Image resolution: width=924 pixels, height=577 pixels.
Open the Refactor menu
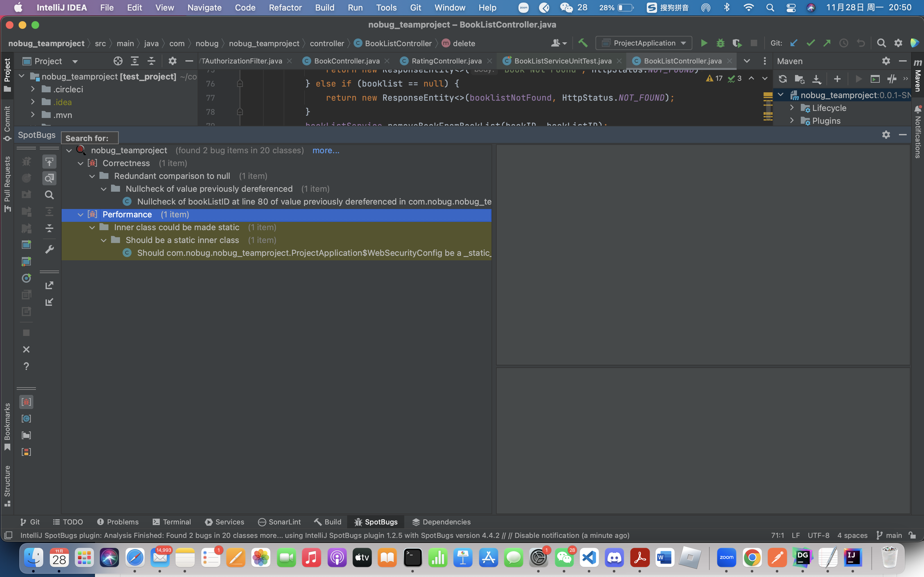coord(285,8)
